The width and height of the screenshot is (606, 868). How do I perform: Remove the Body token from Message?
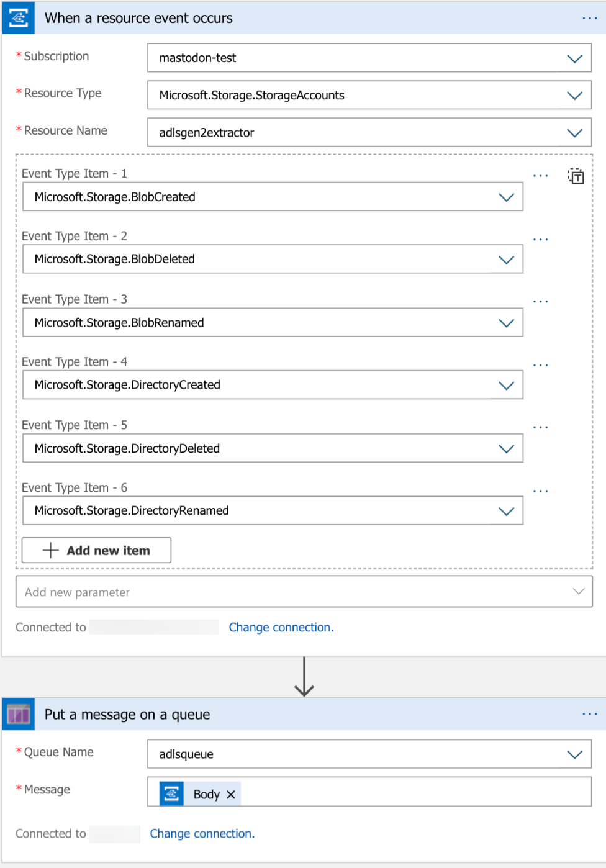pos(231,795)
